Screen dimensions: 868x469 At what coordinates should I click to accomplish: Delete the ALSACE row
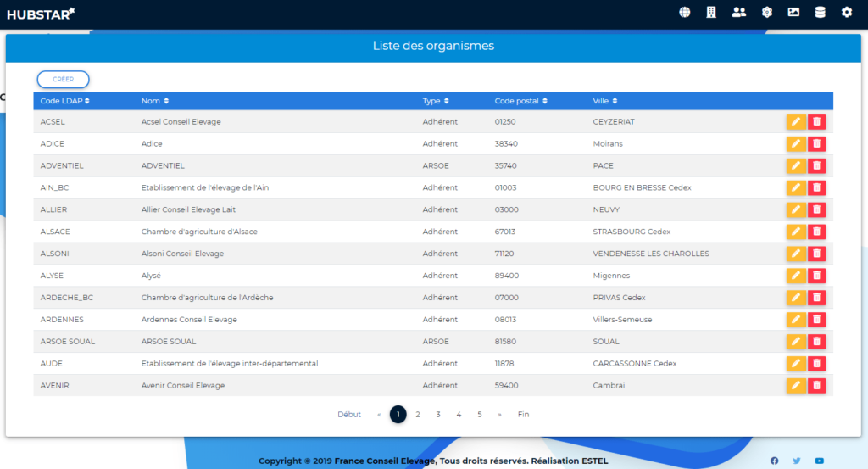[816, 232]
